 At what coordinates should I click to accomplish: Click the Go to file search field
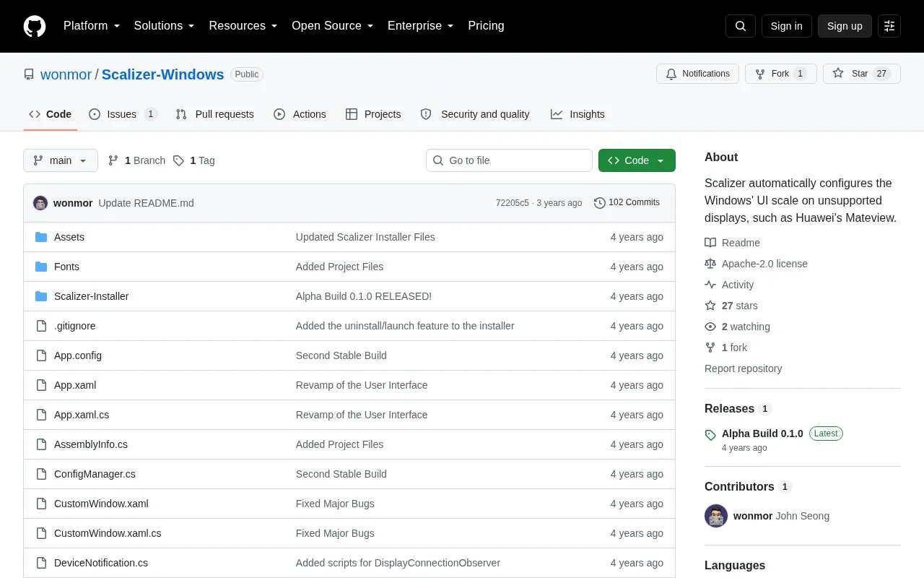(509, 160)
